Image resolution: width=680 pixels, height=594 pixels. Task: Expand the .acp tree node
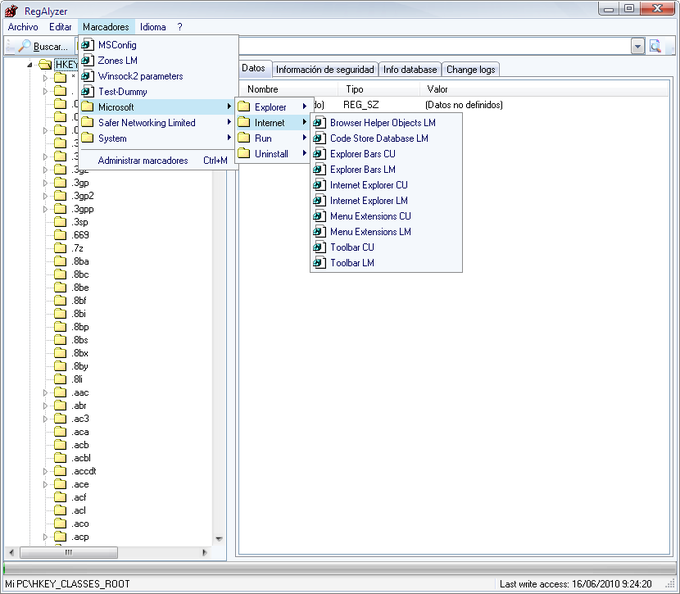point(45,537)
